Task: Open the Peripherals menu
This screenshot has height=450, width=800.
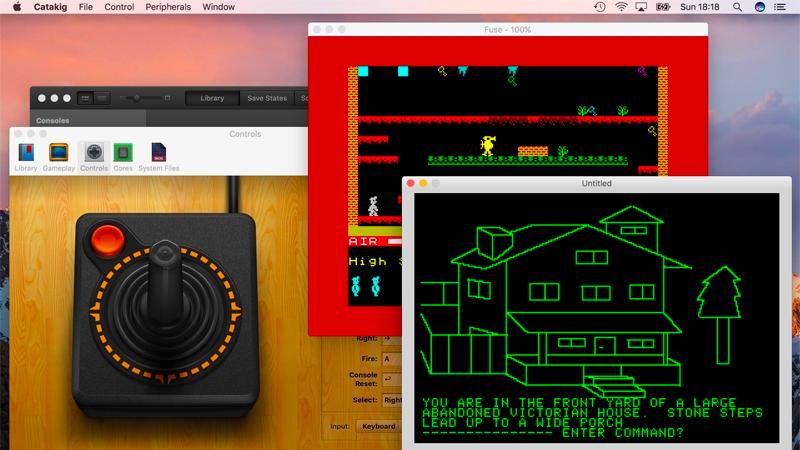Action: (168, 7)
